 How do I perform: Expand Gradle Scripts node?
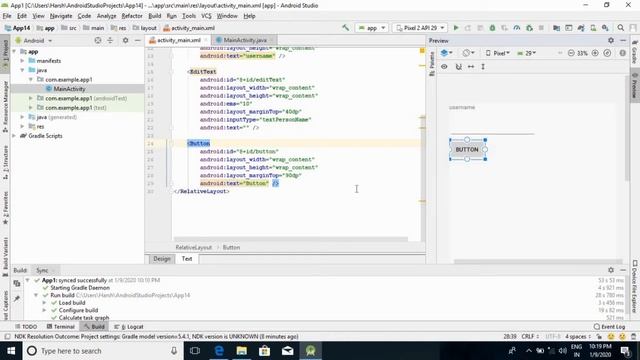[14, 136]
